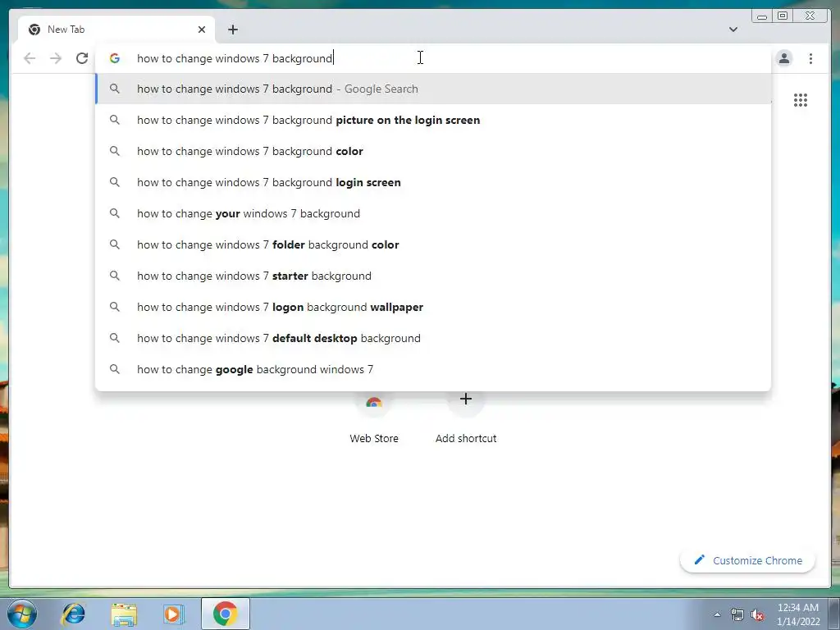The height and width of the screenshot is (630, 840).
Task: Pick the 'background color' suggestion
Action: (x=433, y=151)
